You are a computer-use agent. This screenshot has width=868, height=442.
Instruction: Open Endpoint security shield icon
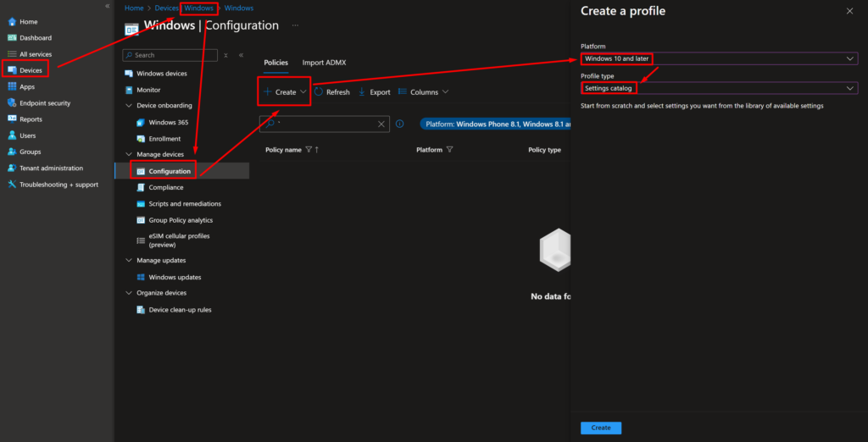click(x=12, y=103)
